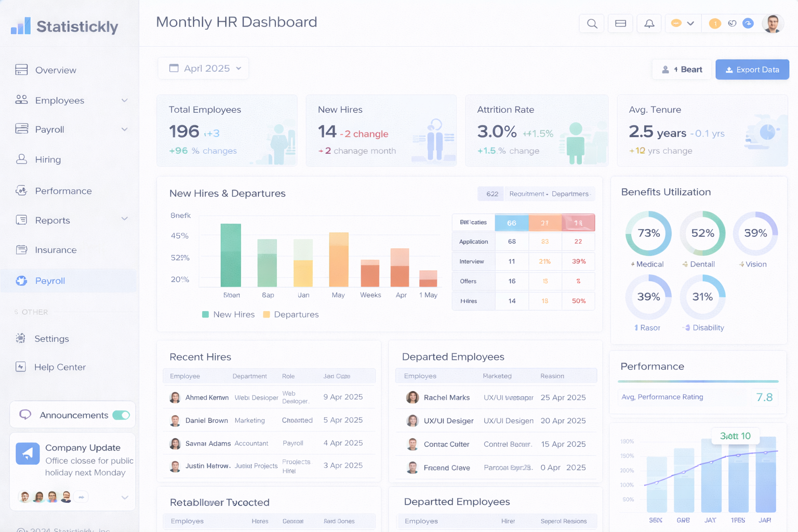Expand the Reports sidebar section
Screen dimensions: 798x532
click(x=125, y=220)
